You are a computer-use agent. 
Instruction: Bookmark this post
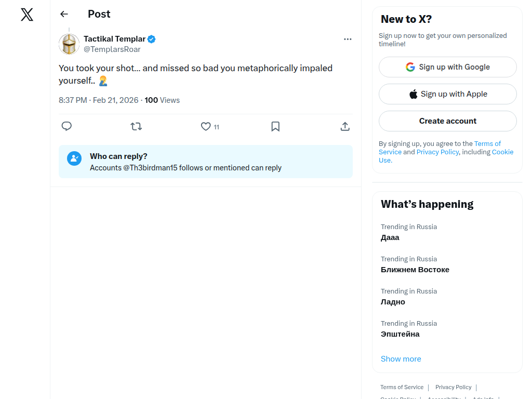click(275, 126)
